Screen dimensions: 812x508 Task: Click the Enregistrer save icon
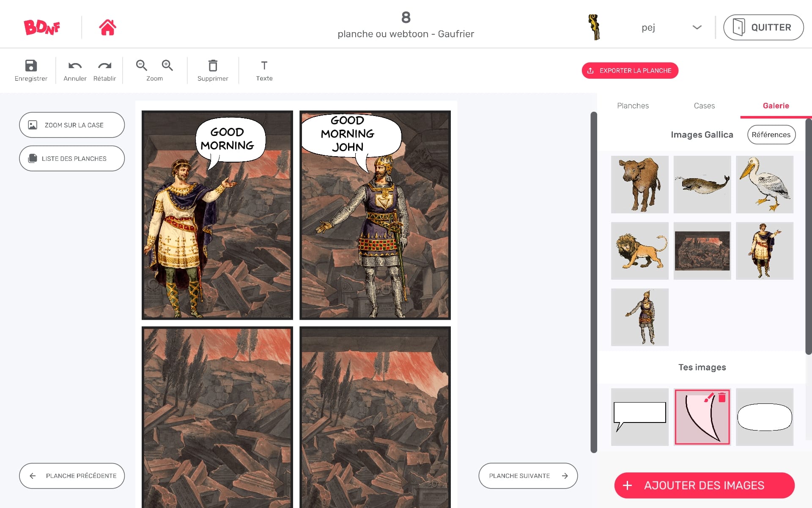point(30,66)
